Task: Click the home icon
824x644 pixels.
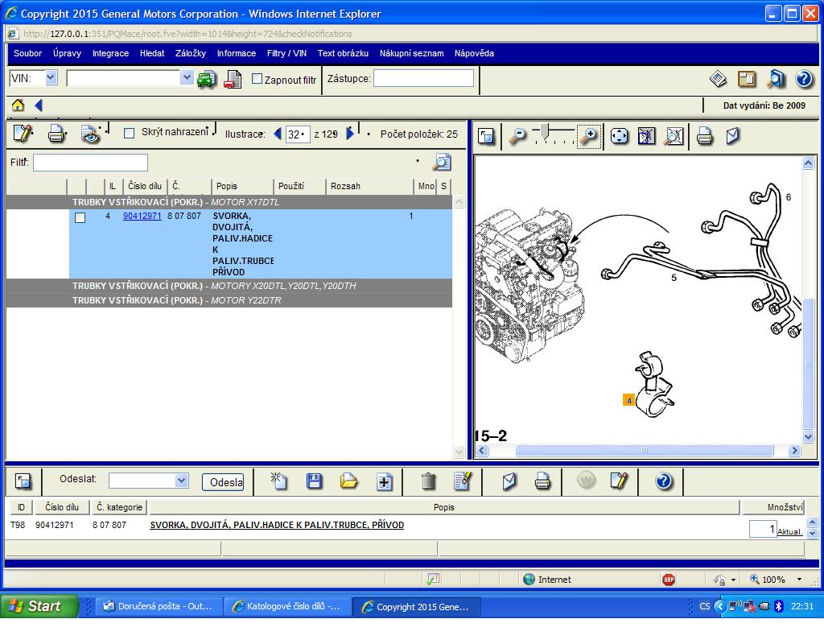Action: (x=18, y=105)
